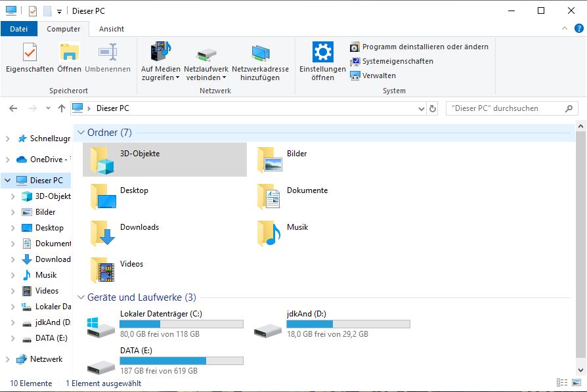Click usage bar of DATA (E:)
Viewport: 587px width, 392px height.
[182, 360]
